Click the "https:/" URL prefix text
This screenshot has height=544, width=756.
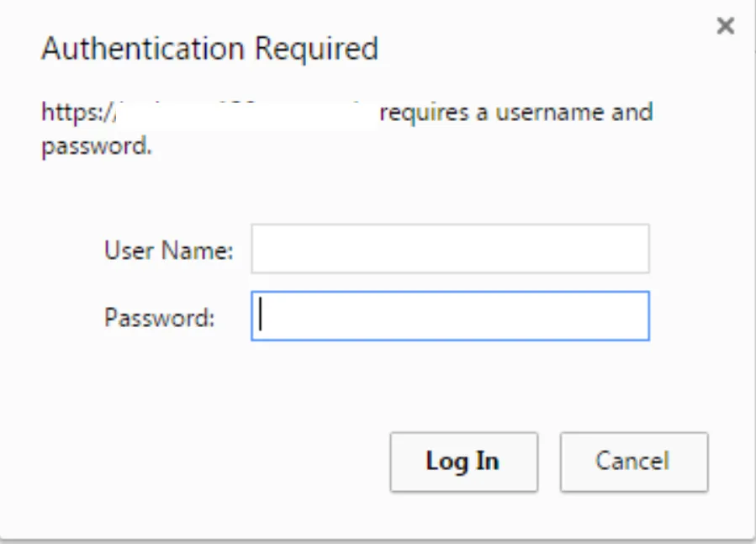pos(77,113)
